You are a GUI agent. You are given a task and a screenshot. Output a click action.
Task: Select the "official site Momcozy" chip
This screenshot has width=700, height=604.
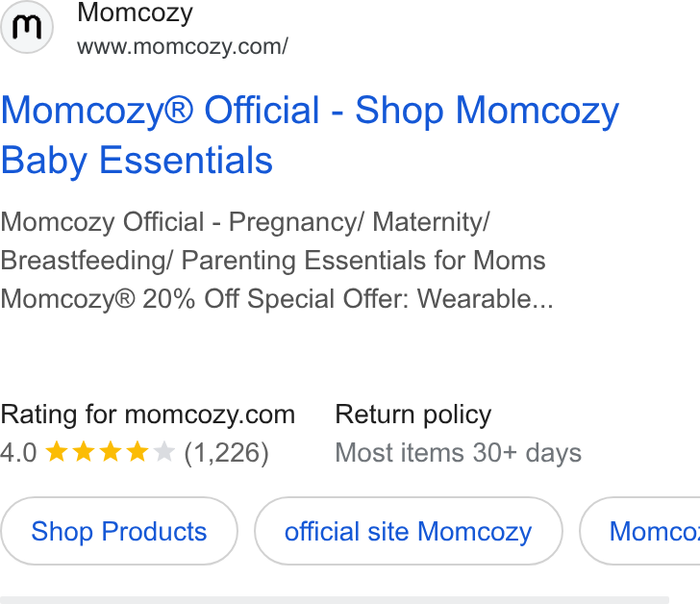tap(409, 531)
